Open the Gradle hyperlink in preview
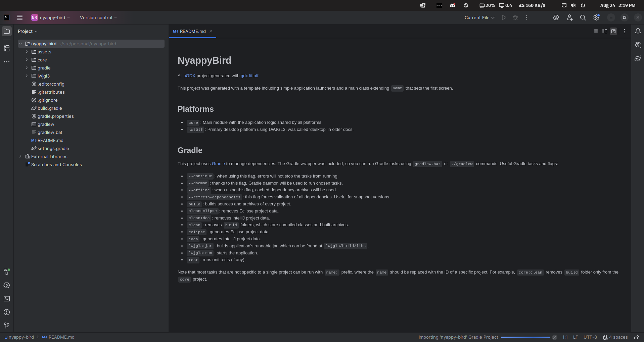The height and width of the screenshot is (342, 644). pos(218,164)
